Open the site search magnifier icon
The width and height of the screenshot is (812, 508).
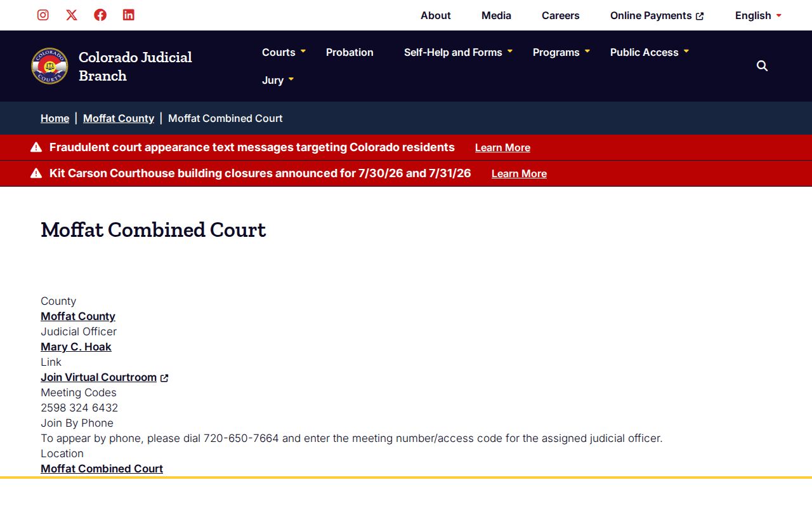click(x=763, y=66)
